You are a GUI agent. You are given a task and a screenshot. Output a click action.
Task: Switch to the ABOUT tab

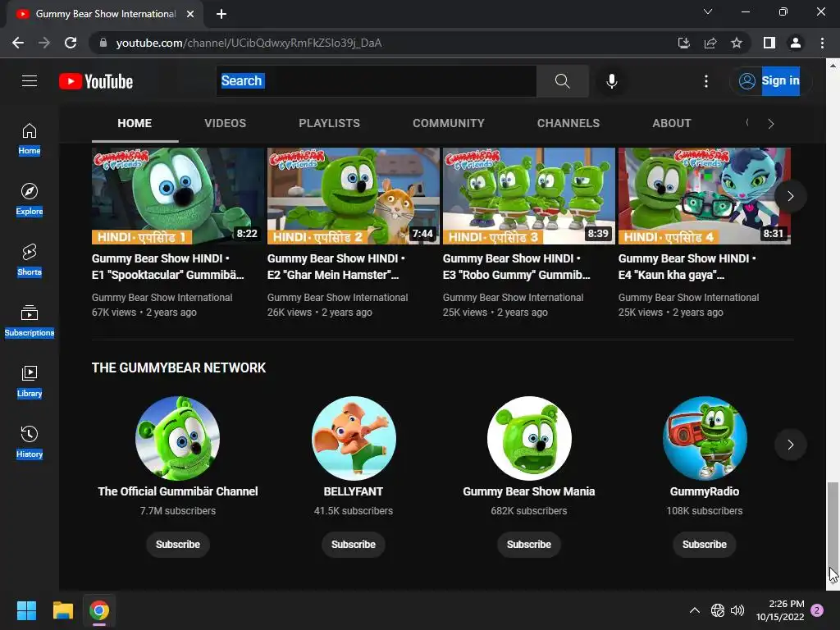671,123
